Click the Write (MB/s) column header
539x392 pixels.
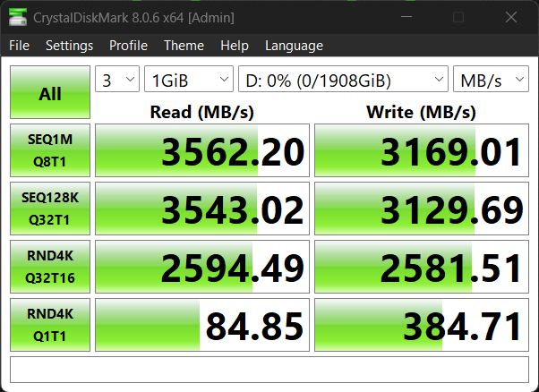pos(422,112)
